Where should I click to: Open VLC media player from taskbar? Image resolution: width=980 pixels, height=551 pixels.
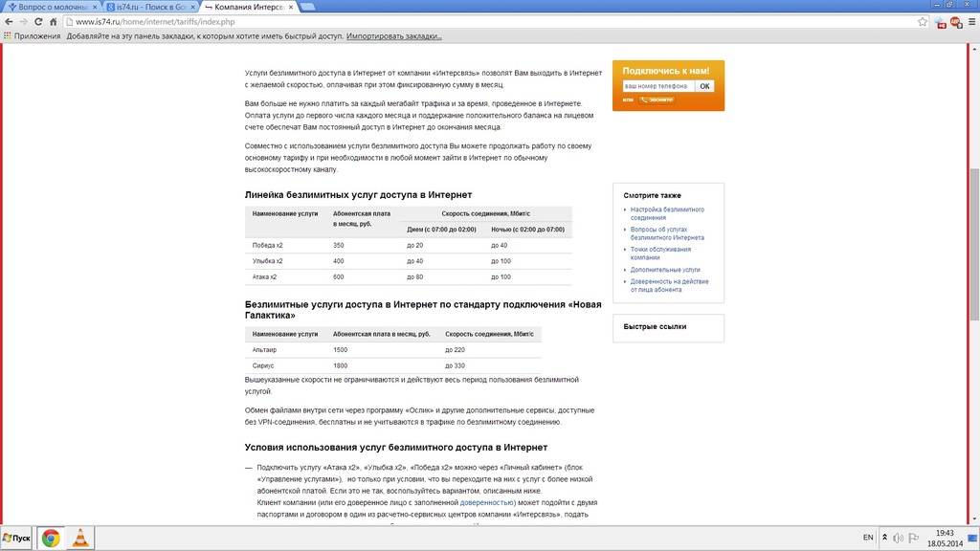point(80,538)
